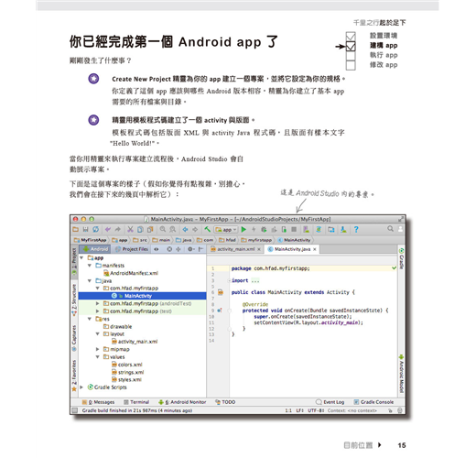Copy using the toolbar copy icon

140,229
